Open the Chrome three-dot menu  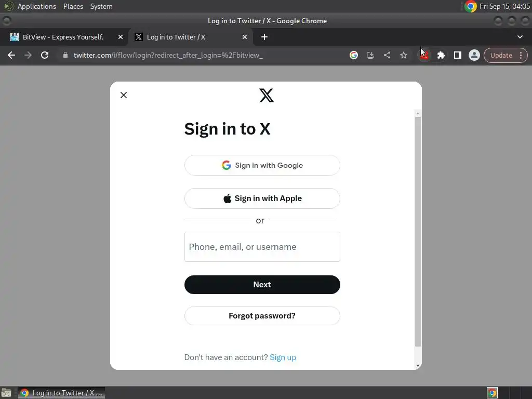(521, 55)
